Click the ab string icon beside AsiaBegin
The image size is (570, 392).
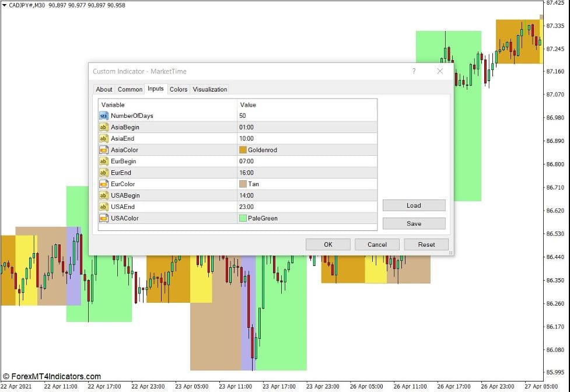(103, 127)
